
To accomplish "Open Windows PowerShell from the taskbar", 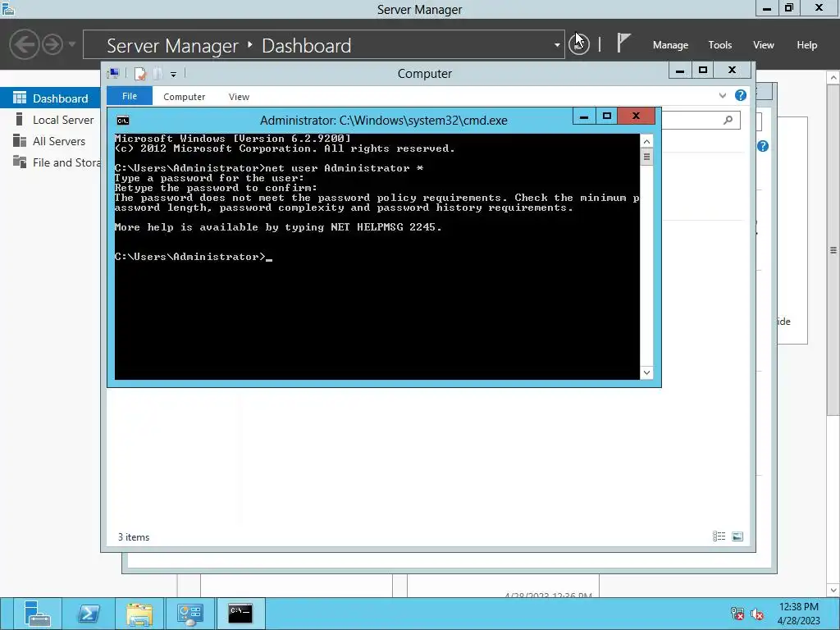I will click(89, 614).
